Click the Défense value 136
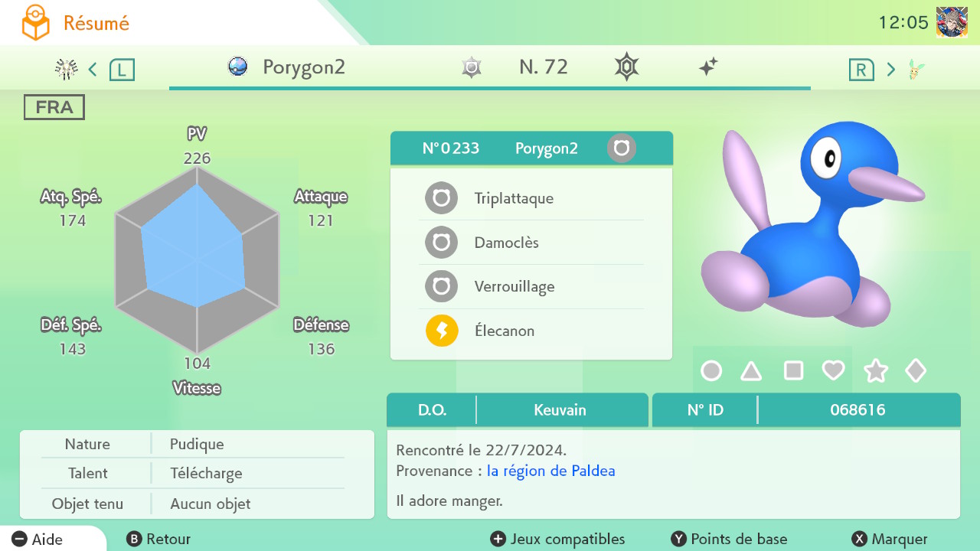 pos(321,349)
